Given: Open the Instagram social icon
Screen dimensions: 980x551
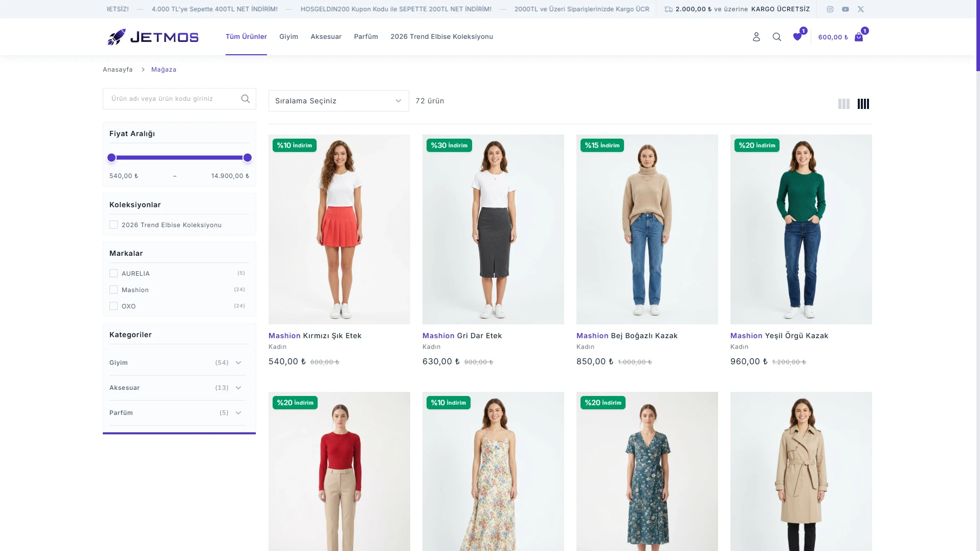Looking at the screenshot, I should pyautogui.click(x=830, y=9).
